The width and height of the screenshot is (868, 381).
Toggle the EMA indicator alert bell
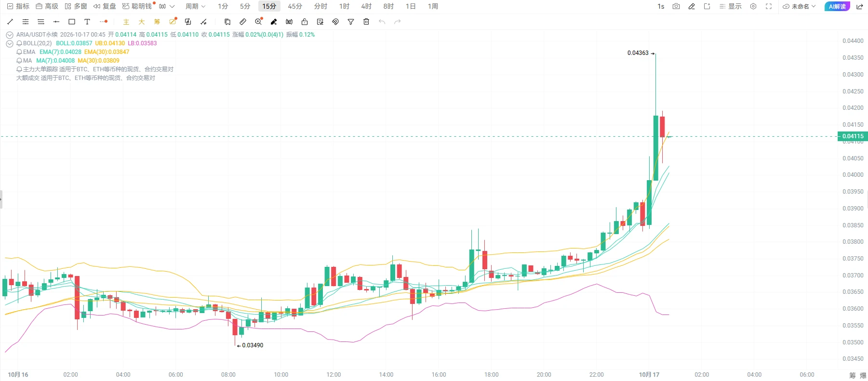click(x=19, y=52)
